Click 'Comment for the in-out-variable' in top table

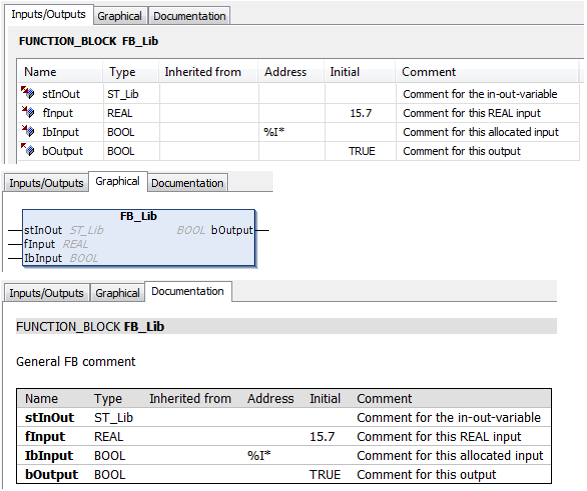pos(480,94)
